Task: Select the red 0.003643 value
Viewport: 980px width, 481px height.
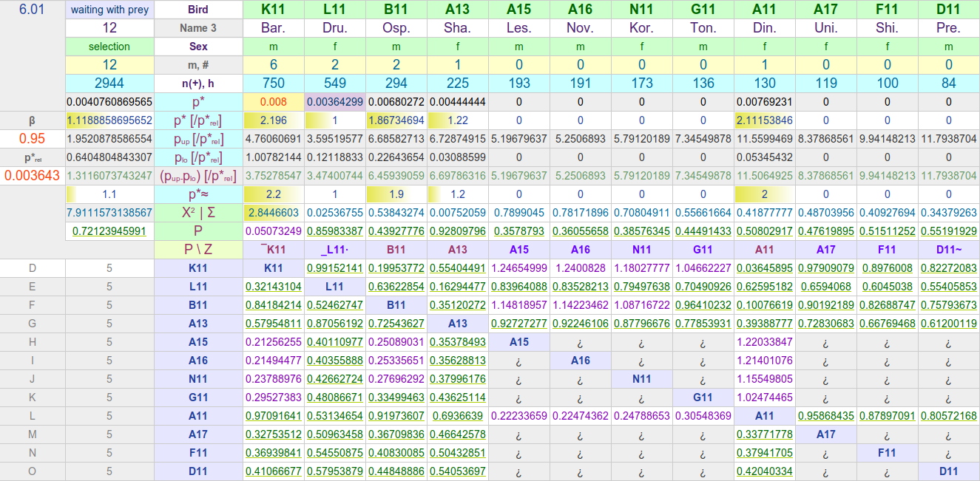Action: [33, 176]
